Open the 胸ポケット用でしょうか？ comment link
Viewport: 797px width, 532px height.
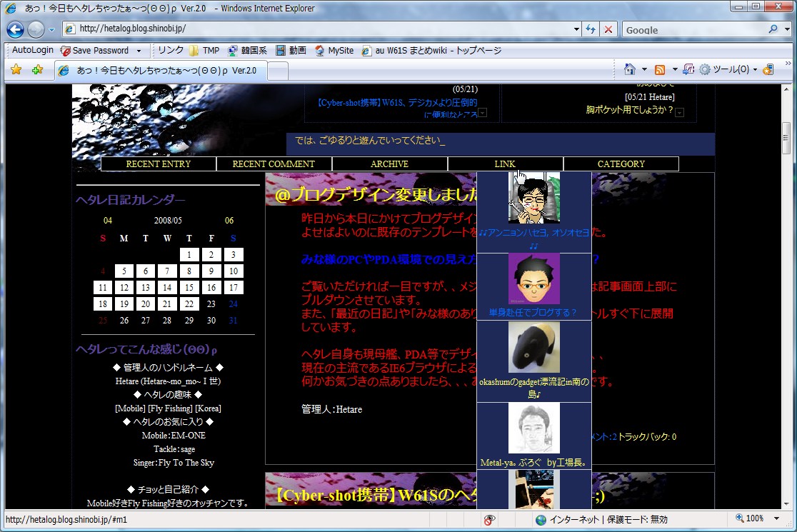coord(629,109)
